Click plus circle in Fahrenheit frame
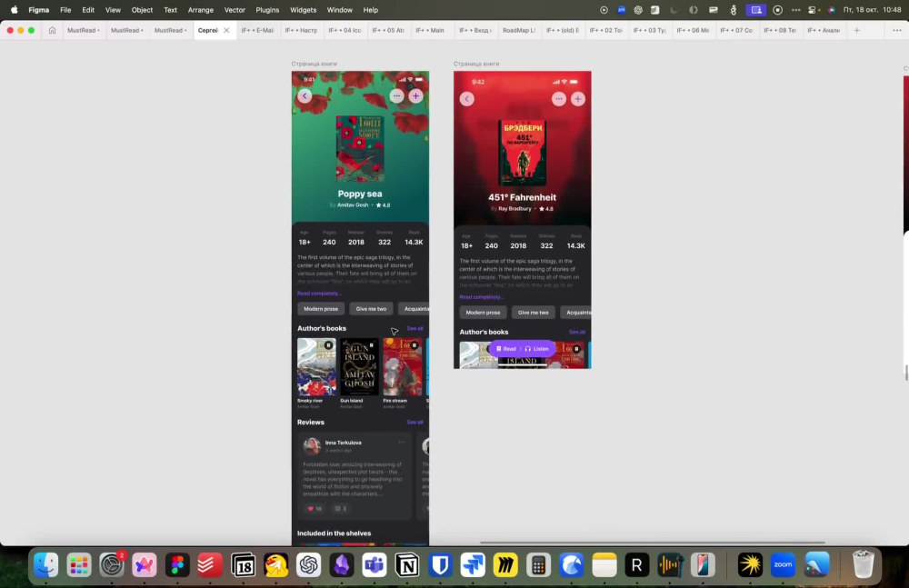 (x=578, y=99)
